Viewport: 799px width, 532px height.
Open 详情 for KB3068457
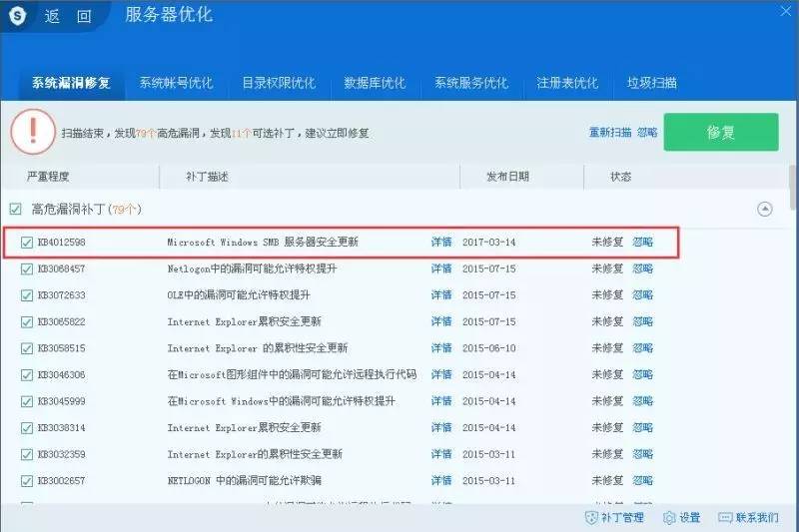click(441, 268)
